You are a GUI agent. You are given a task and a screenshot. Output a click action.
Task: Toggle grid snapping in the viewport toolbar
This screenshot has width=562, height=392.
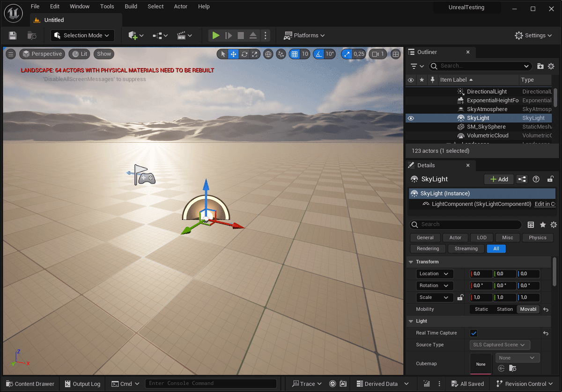(294, 54)
